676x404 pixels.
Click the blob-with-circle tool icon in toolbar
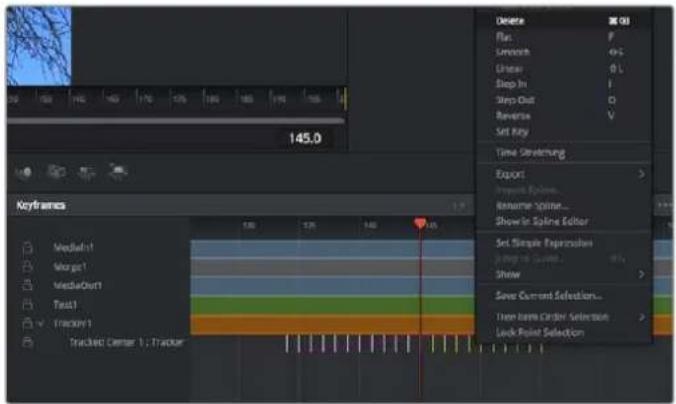[24, 172]
